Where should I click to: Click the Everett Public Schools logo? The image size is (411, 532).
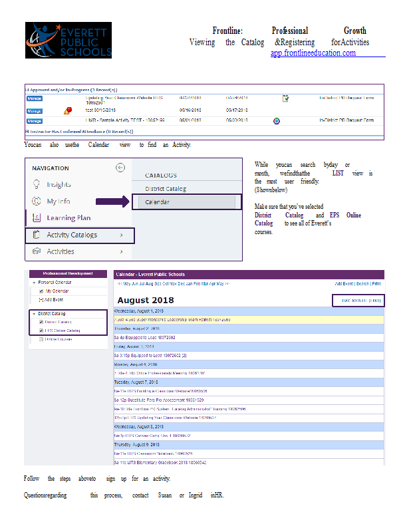[68, 40]
